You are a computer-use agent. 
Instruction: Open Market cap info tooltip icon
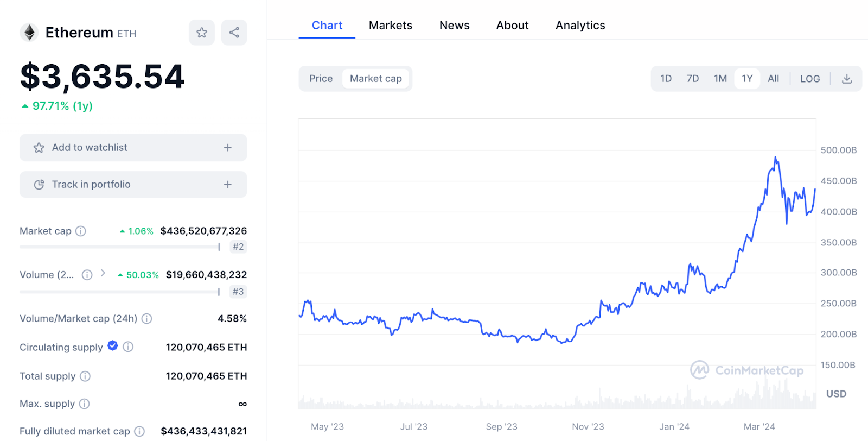(x=81, y=231)
